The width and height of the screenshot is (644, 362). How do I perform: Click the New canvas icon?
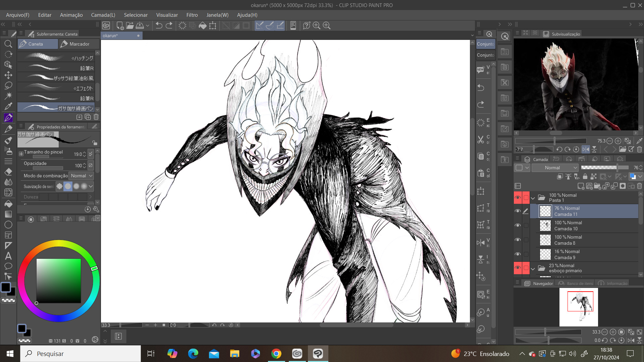[x=120, y=25]
